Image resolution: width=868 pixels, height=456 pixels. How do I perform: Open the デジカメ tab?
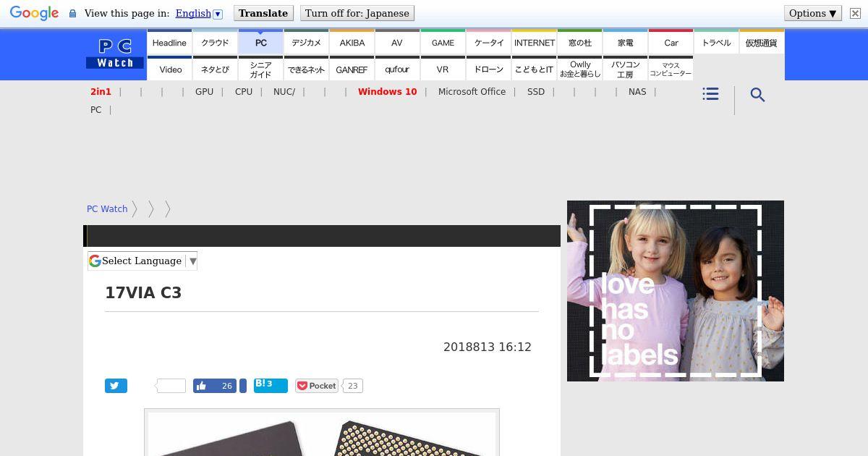click(x=306, y=42)
